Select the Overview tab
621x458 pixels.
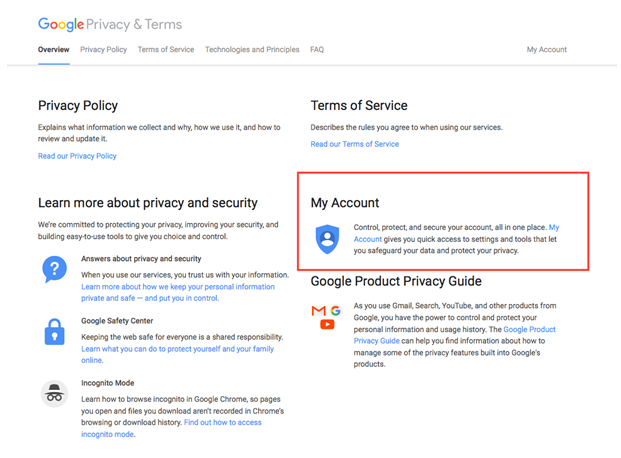[53, 50]
